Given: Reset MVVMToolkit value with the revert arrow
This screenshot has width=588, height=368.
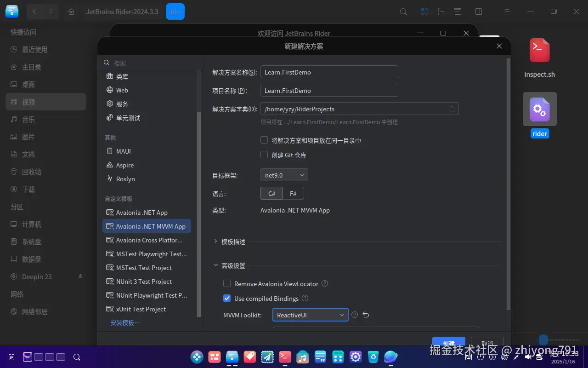Looking at the screenshot, I should coord(366,315).
